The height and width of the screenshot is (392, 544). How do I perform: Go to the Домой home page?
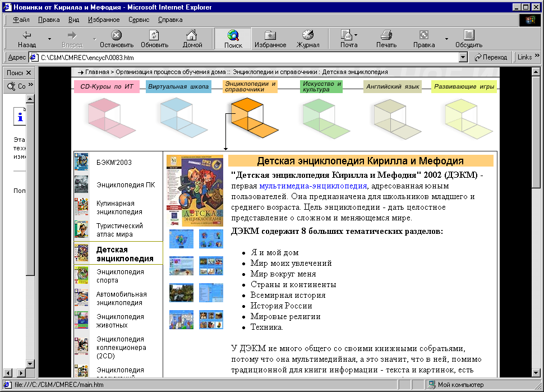pos(192,39)
